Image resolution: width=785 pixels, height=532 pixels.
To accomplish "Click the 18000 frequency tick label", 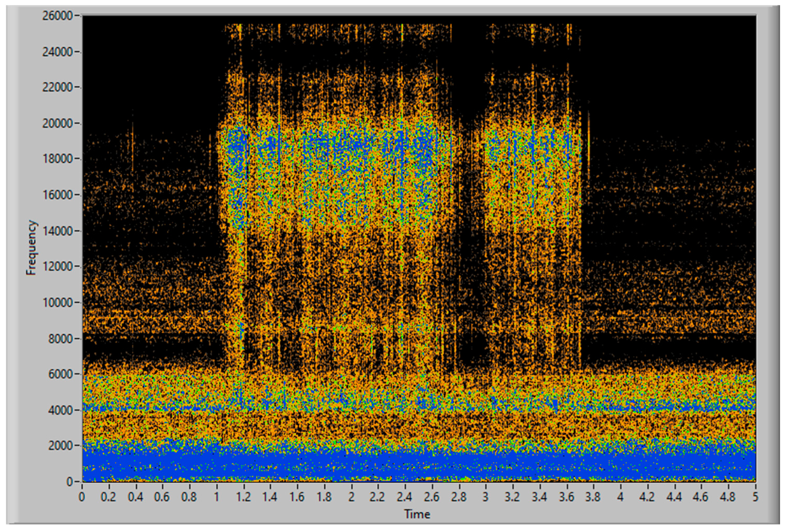I will click(57, 159).
